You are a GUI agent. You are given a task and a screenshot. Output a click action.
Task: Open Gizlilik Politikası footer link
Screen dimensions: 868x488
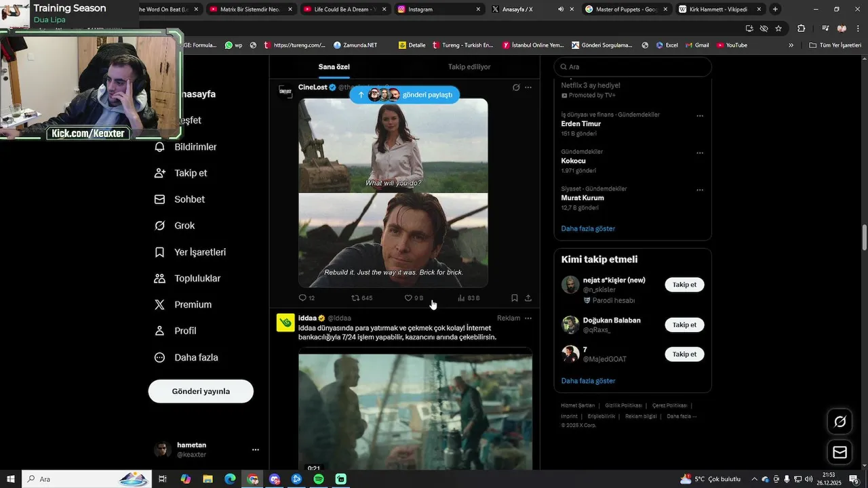point(623,405)
